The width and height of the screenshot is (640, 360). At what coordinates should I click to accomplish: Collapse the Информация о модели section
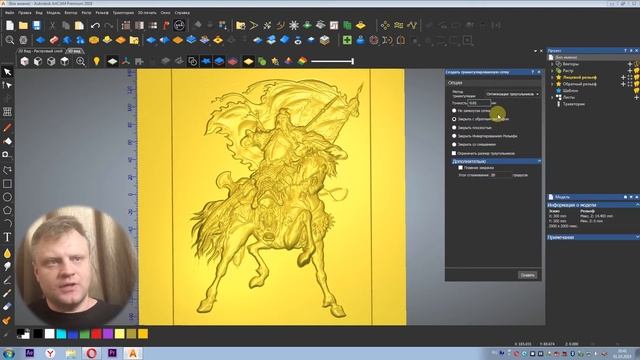637,205
